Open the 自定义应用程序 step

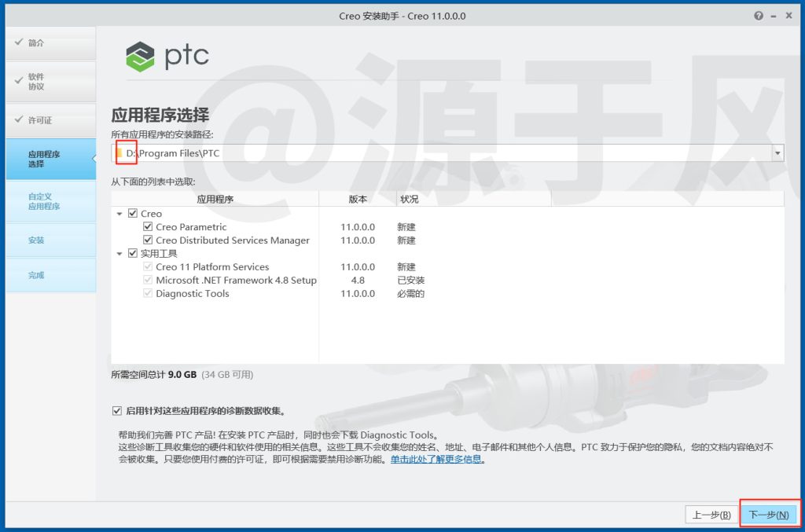pos(51,201)
